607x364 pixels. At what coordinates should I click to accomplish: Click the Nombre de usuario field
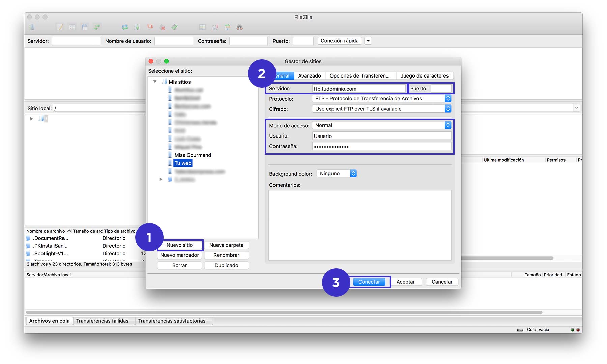(174, 41)
